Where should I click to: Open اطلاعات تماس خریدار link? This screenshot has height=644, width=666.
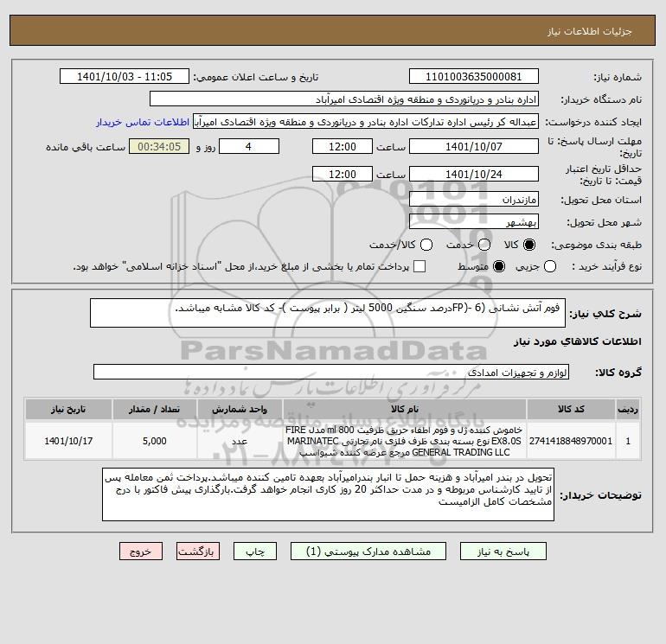click(x=143, y=122)
